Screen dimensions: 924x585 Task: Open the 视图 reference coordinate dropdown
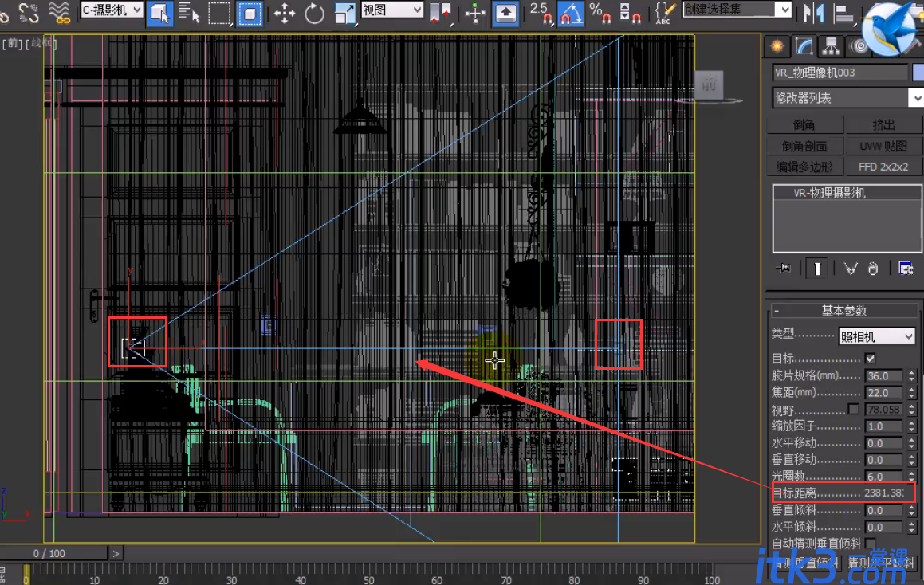click(392, 10)
